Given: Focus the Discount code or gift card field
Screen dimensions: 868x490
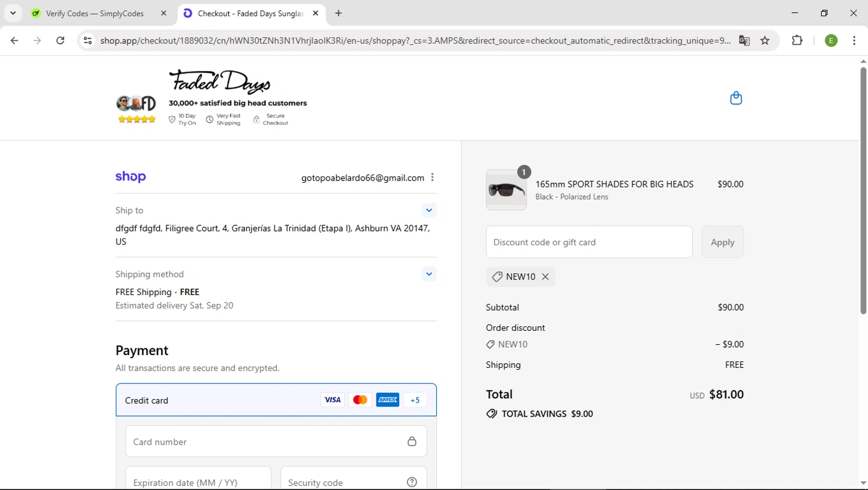Looking at the screenshot, I should point(589,242).
